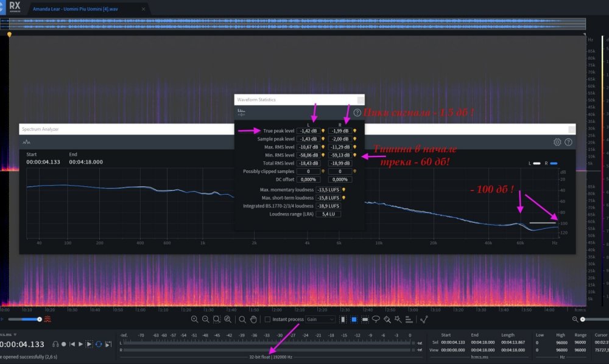Select the hand grab tool

click(253, 319)
